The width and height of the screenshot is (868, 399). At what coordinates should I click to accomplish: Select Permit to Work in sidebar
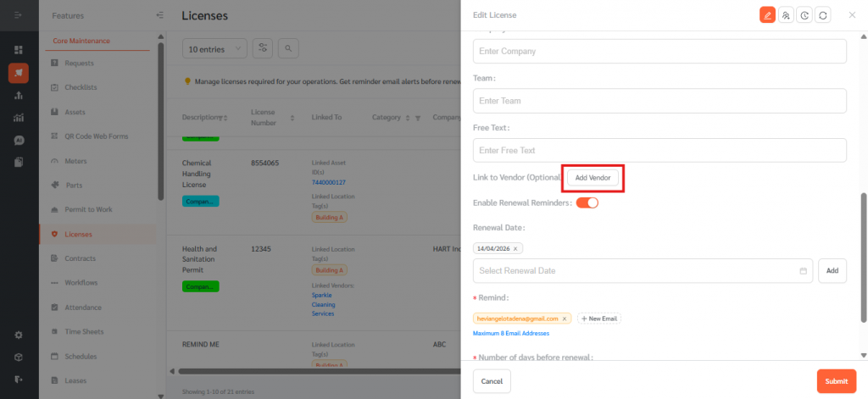pos(88,209)
